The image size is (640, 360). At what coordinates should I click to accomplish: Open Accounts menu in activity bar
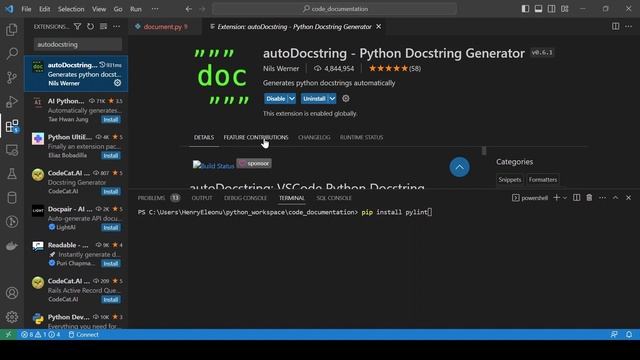pos(12,293)
